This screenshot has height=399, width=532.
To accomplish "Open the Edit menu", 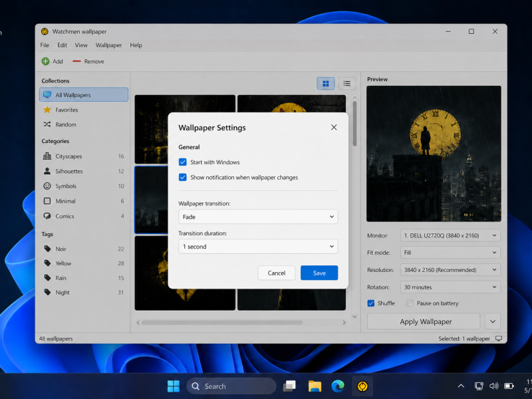I will 62,45.
